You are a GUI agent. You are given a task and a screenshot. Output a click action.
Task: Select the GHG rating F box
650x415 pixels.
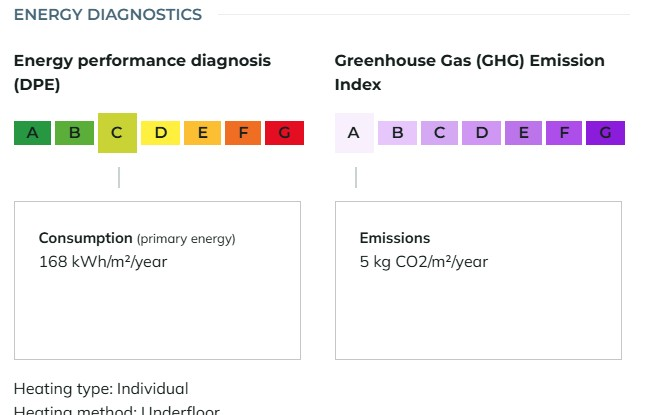pos(564,133)
